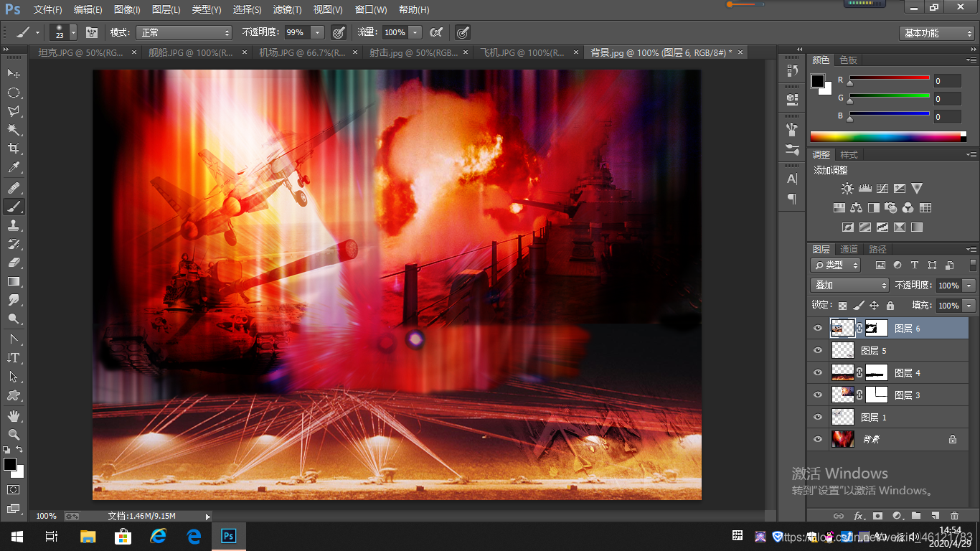Select the Elliptical Marquee tool

coord(14,93)
